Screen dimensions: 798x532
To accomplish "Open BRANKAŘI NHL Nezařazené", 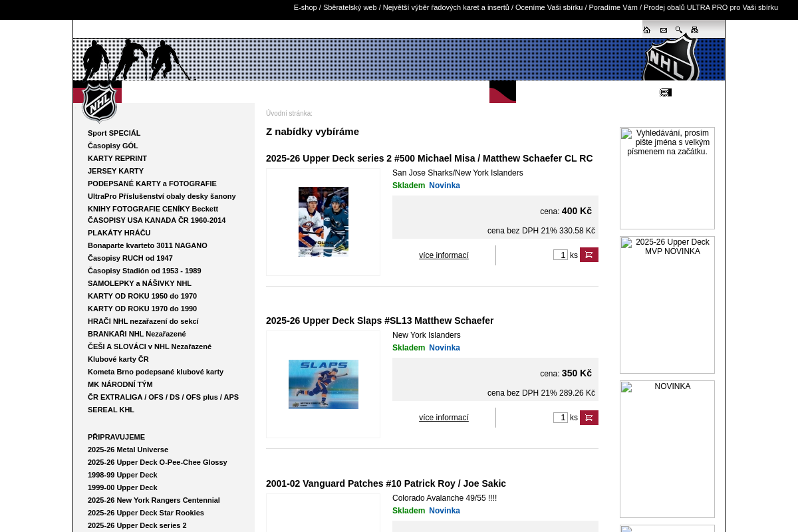I will [137, 334].
